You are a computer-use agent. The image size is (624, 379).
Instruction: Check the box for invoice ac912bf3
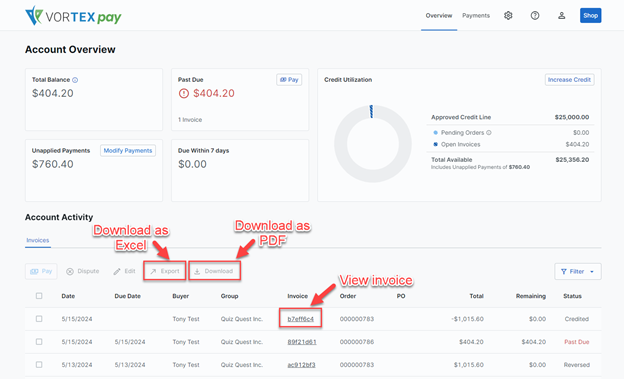click(39, 365)
